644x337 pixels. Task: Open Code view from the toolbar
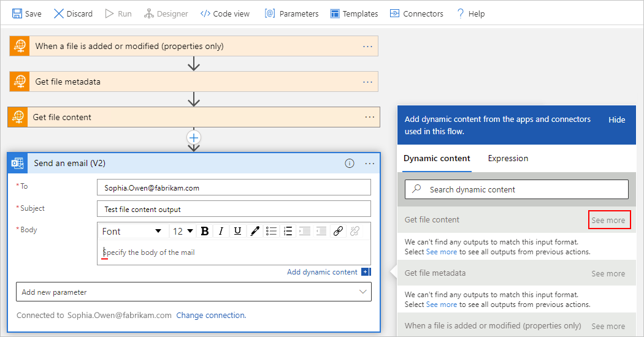pyautogui.click(x=225, y=13)
